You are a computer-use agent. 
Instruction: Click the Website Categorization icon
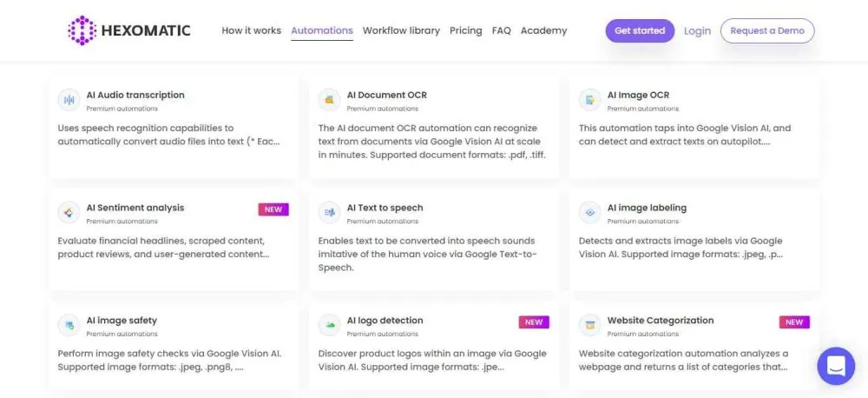coord(589,326)
